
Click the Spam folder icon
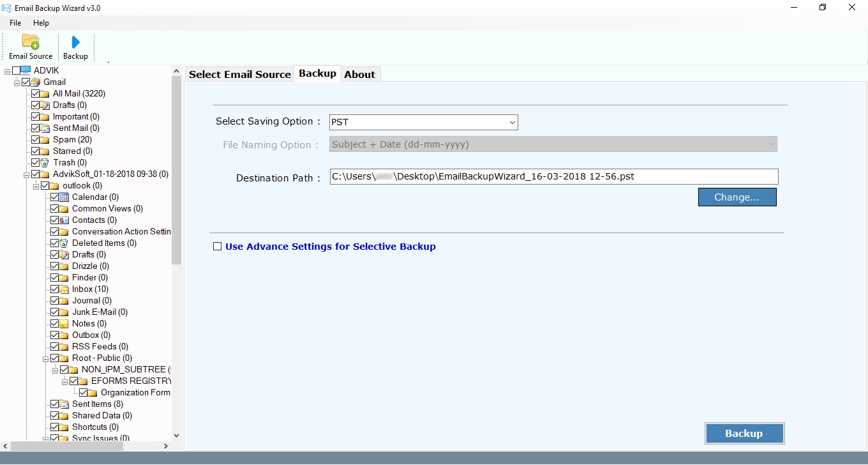coord(45,139)
